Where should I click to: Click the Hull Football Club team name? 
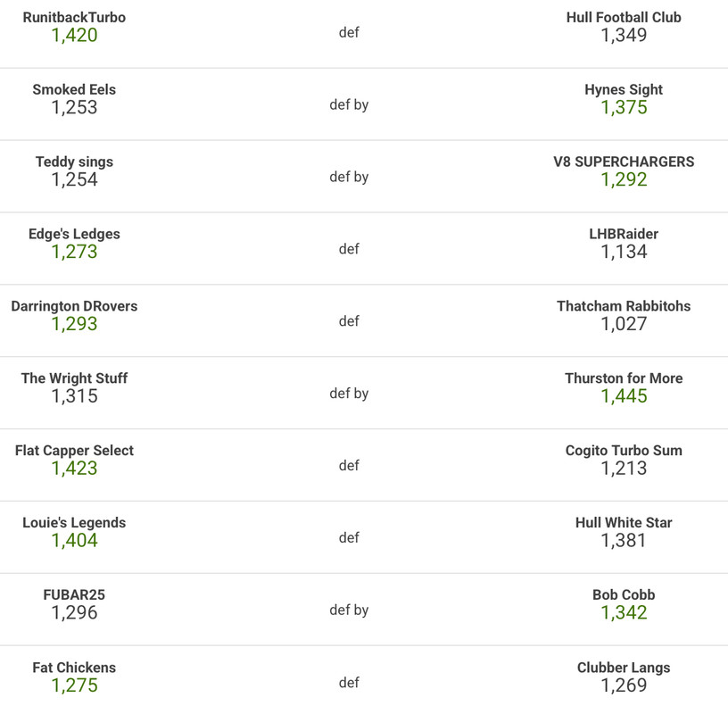[x=624, y=17]
